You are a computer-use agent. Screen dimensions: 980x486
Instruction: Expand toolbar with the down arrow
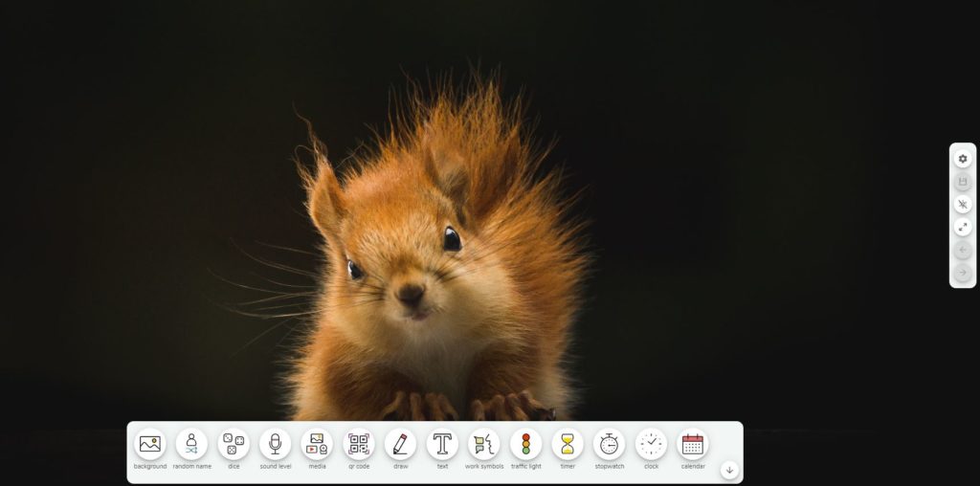[x=729, y=470]
